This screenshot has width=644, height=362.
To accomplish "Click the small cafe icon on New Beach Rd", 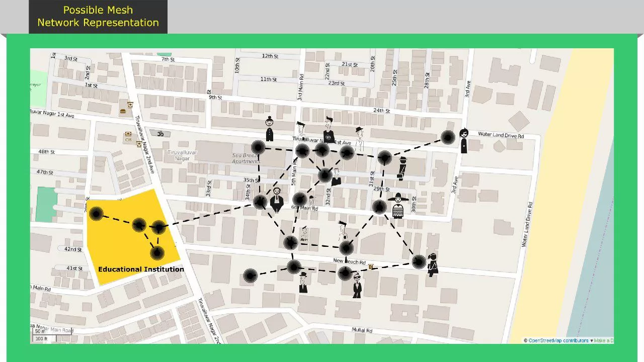I will tap(371, 267).
